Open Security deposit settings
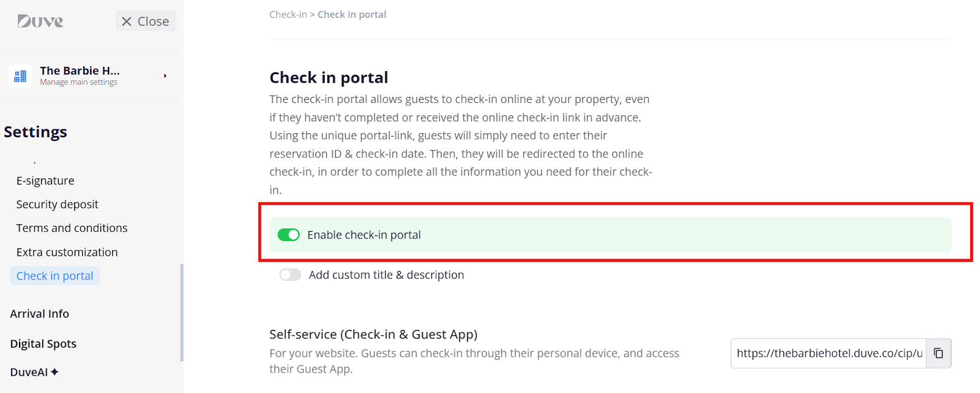 (x=57, y=204)
